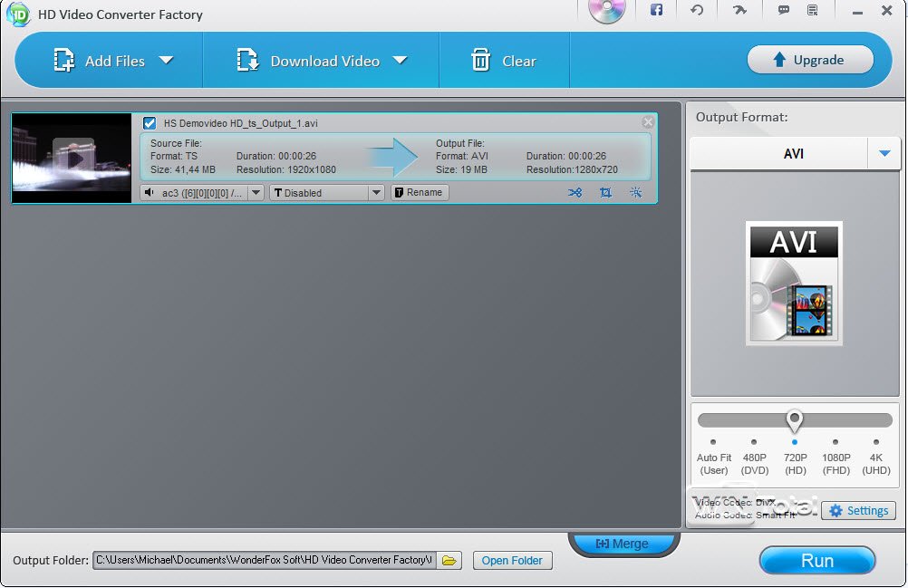Image resolution: width=908 pixels, height=588 pixels.
Task: Expand the Output Format dropdown arrow
Action: click(x=884, y=153)
